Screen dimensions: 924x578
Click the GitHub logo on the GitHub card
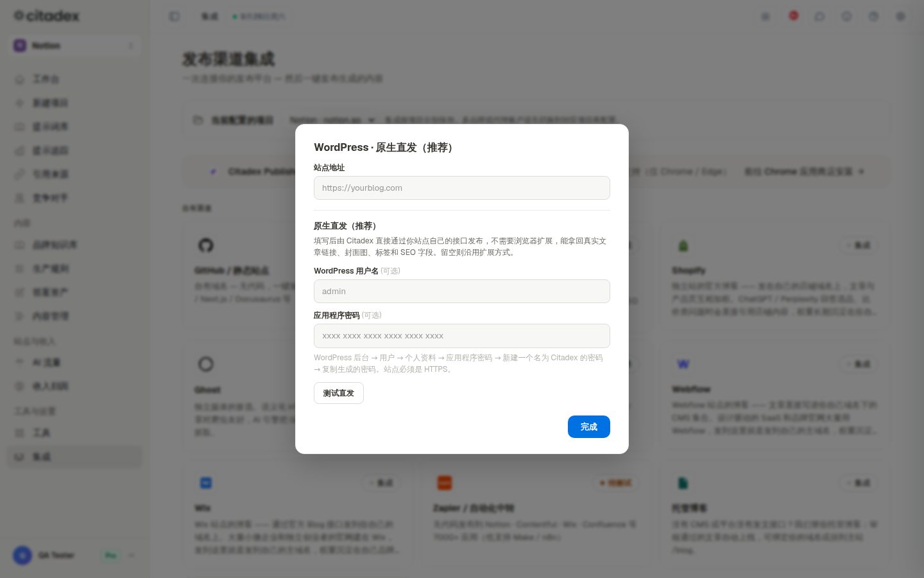[x=205, y=245]
